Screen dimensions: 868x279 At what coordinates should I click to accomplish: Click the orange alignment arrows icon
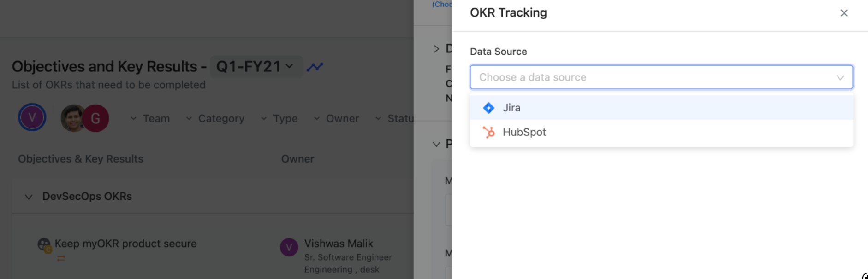click(61, 259)
